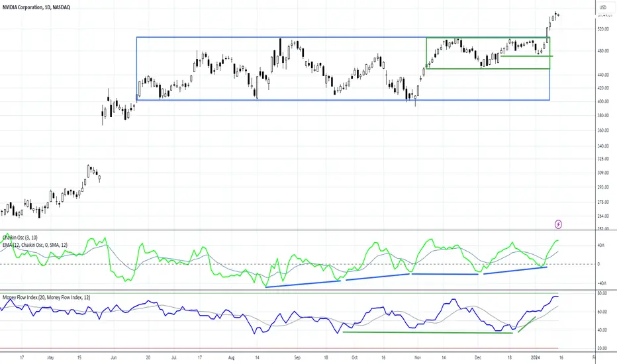
Task: Click the Sep label on time axis
Action: 297,357
